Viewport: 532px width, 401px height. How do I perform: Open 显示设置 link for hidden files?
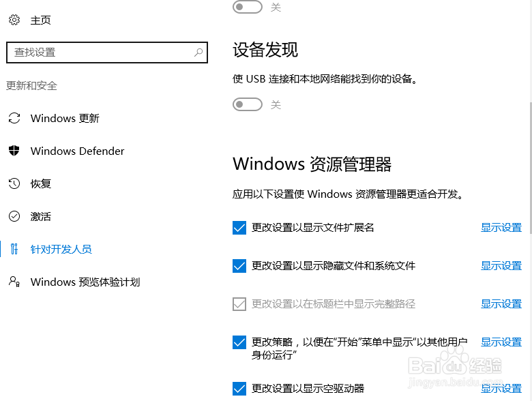coord(501,266)
